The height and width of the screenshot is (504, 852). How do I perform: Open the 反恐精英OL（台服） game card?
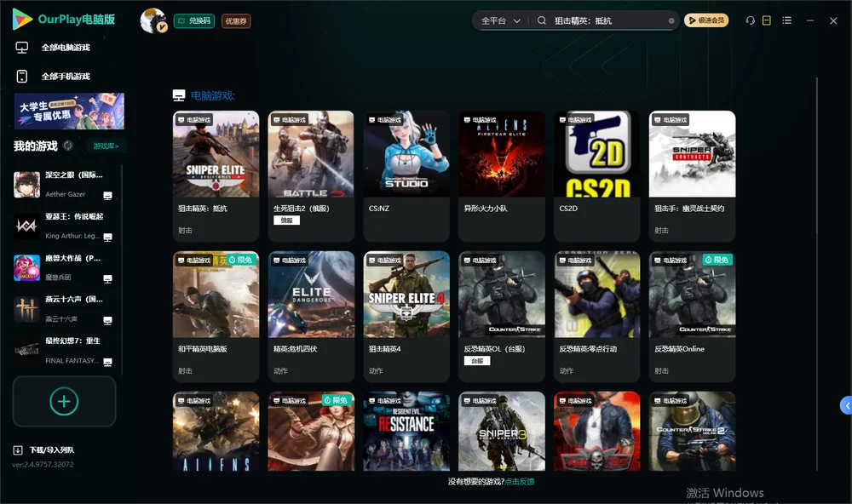(x=502, y=317)
